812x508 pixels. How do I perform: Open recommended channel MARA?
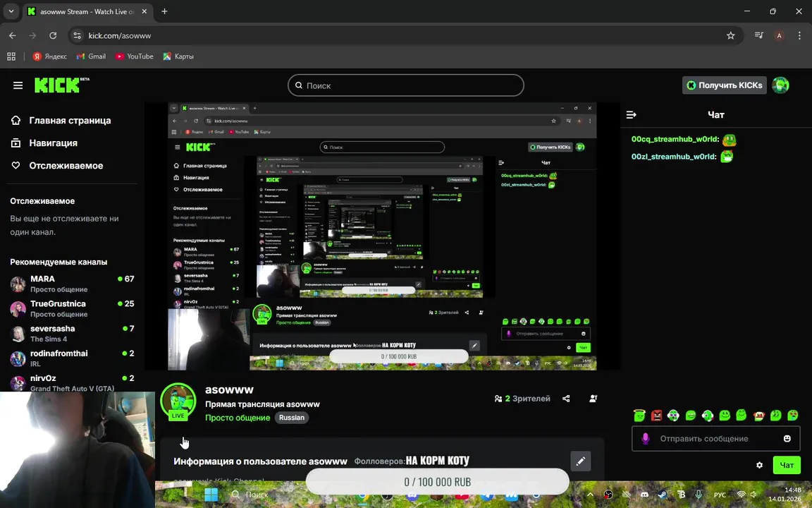pyautogui.click(x=72, y=284)
